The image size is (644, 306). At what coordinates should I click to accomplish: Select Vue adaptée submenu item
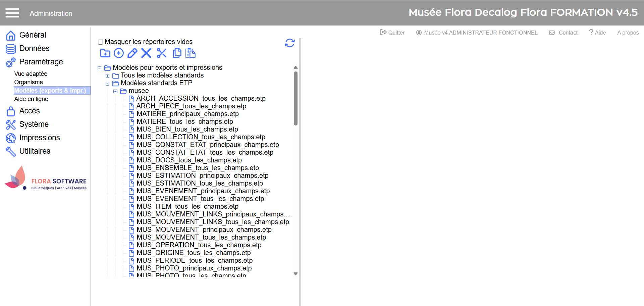(31, 74)
